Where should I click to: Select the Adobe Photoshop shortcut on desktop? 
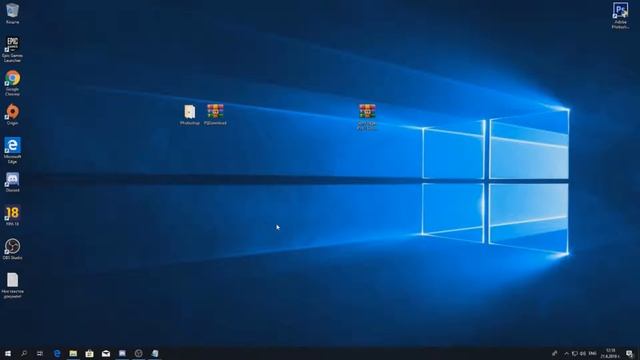pos(620,16)
